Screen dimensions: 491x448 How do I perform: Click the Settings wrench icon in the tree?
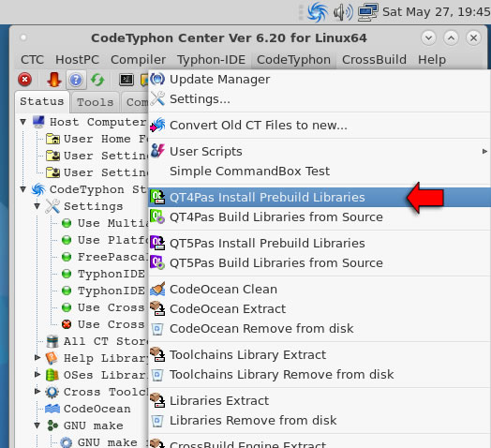[x=52, y=206]
